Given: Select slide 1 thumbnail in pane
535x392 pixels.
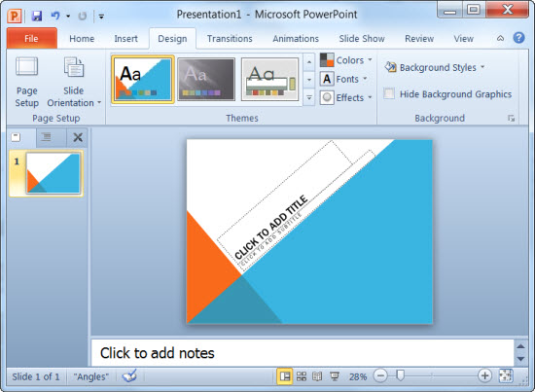Looking at the screenshot, I should [x=53, y=173].
